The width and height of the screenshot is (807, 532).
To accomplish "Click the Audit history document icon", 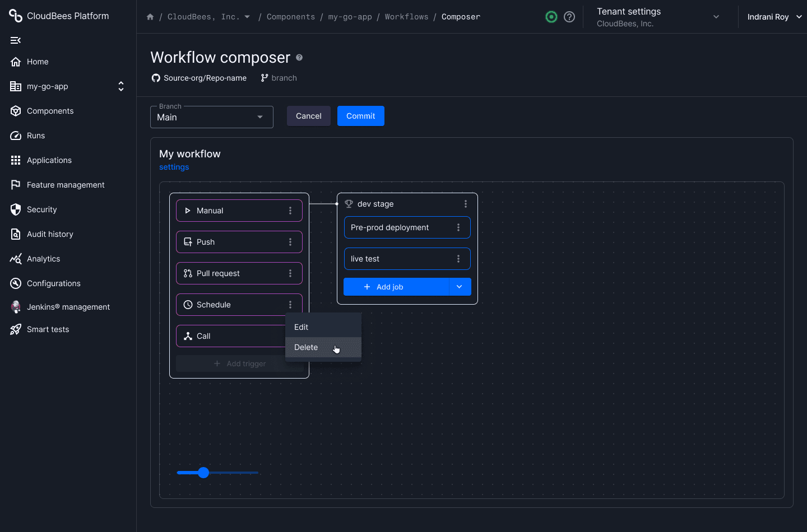I will pyautogui.click(x=16, y=234).
